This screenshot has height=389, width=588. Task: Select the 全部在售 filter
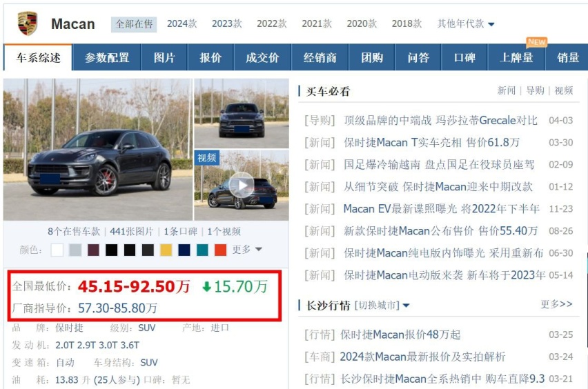134,24
